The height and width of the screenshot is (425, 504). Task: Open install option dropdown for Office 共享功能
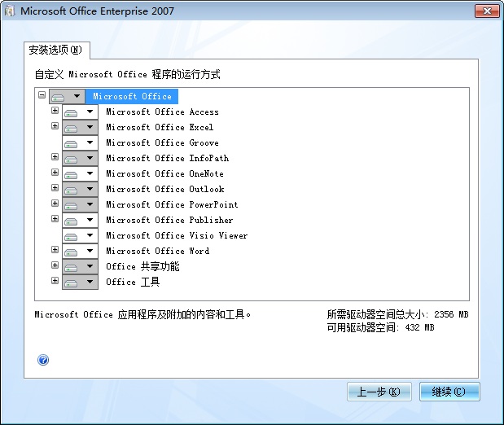(80, 266)
